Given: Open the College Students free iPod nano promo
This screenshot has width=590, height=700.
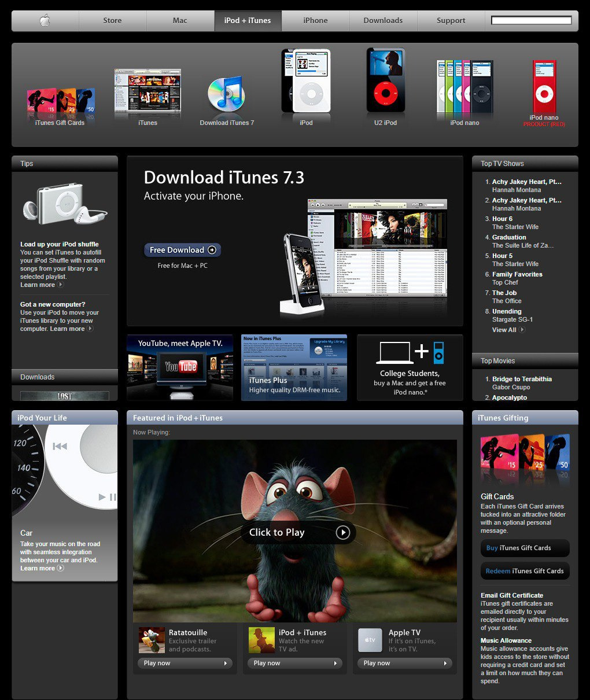Looking at the screenshot, I should click(x=410, y=367).
